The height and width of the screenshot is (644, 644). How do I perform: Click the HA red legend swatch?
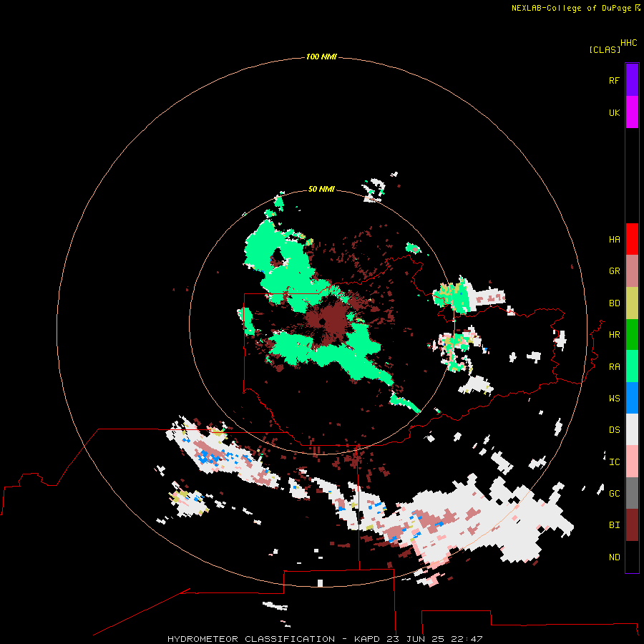coord(632,239)
